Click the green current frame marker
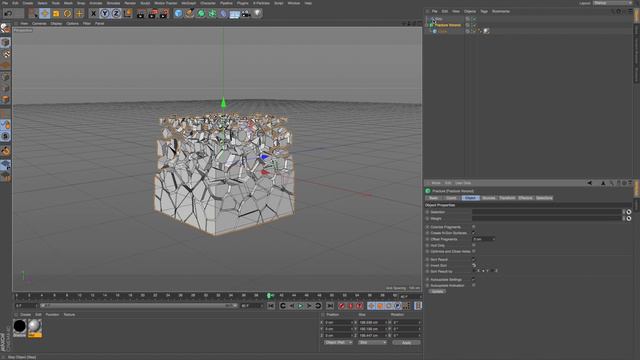Viewport: 640px width, 360px height. tap(269, 295)
